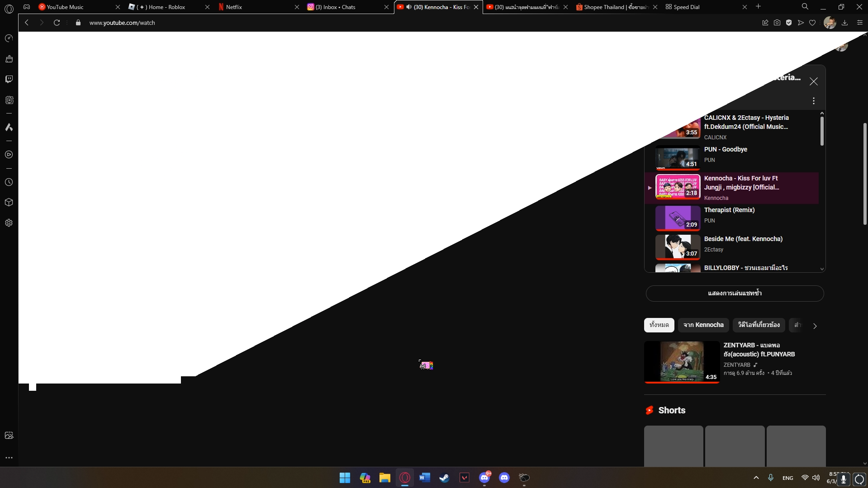Go back to previous page
Screen dimensions: 868x488
point(27,23)
